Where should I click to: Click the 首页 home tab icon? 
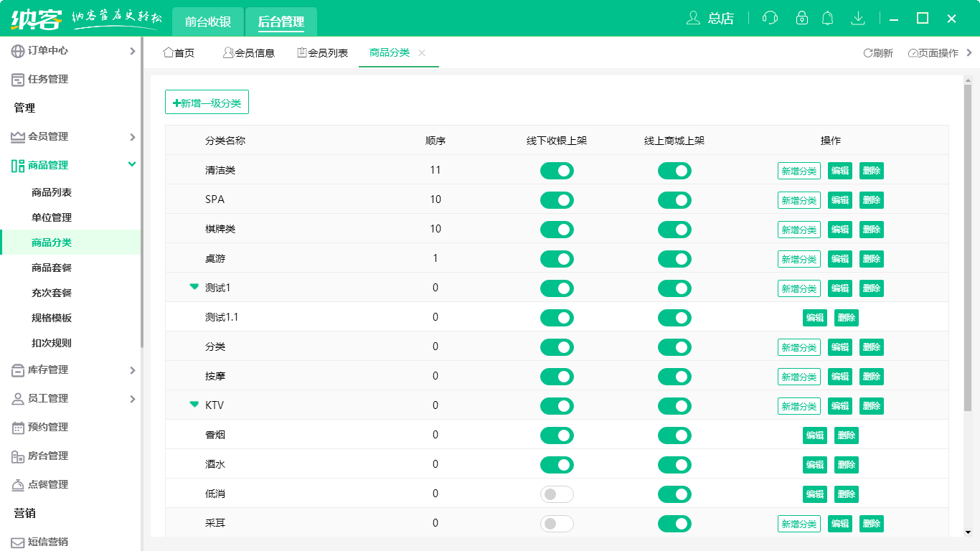click(x=169, y=52)
